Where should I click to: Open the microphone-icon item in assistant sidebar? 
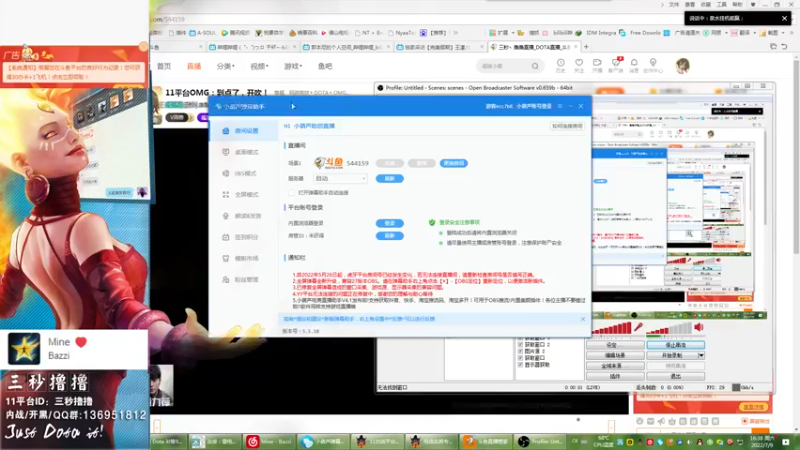[244, 216]
